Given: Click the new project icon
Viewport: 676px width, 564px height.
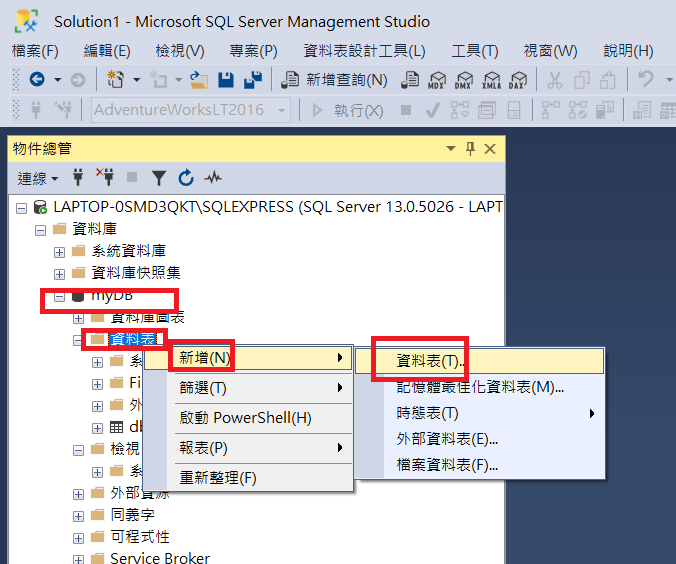Looking at the screenshot, I should coord(116,79).
